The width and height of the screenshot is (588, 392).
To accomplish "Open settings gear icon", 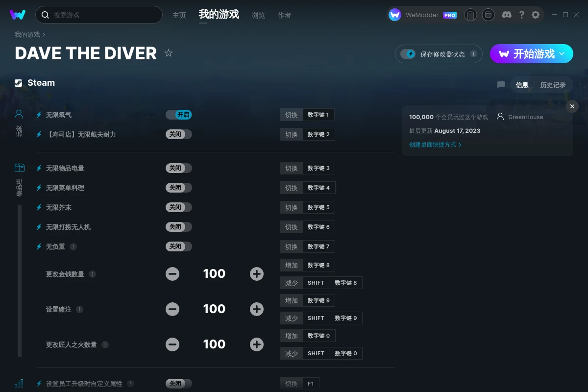I will (x=536, y=15).
